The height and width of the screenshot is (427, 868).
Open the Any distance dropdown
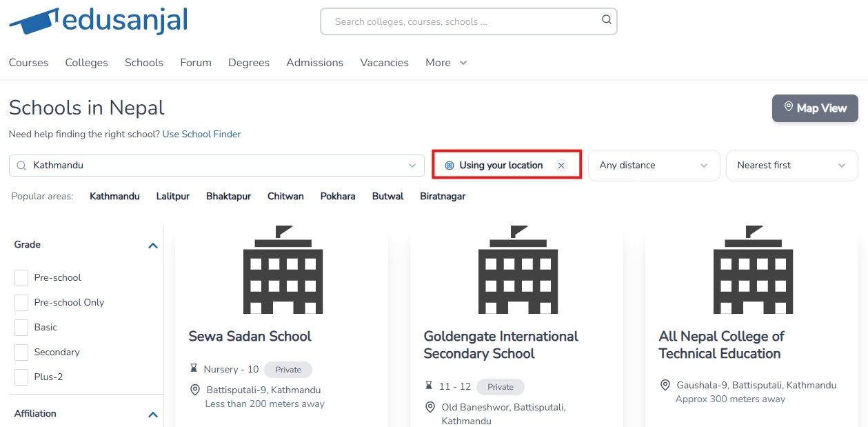coord(653,166)
